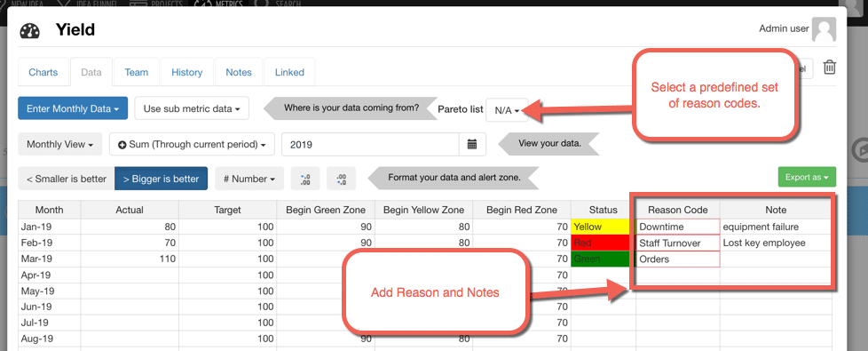Open the Pareto list N/A dropdown
Image resolution: width=868 pixels, height=351 pixels.
pyautogui.click(x=507, y=110)
